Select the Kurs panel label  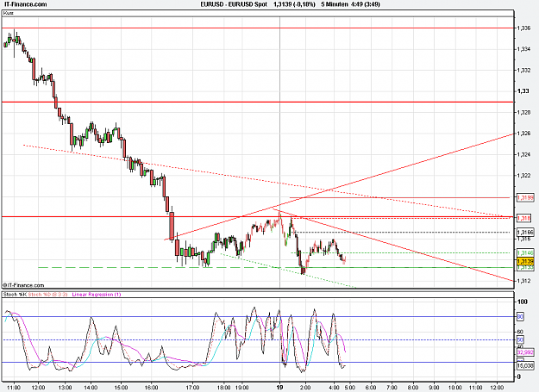click(9, 13)
